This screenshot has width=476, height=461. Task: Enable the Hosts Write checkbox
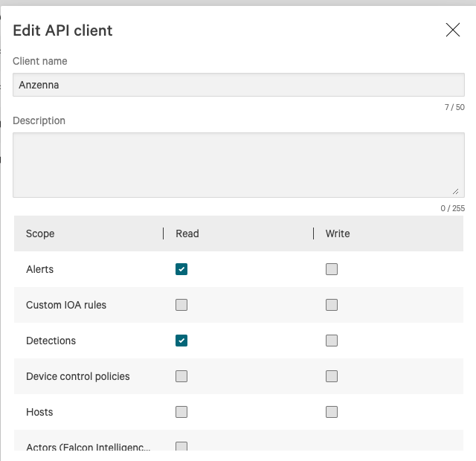coord(332,412)
